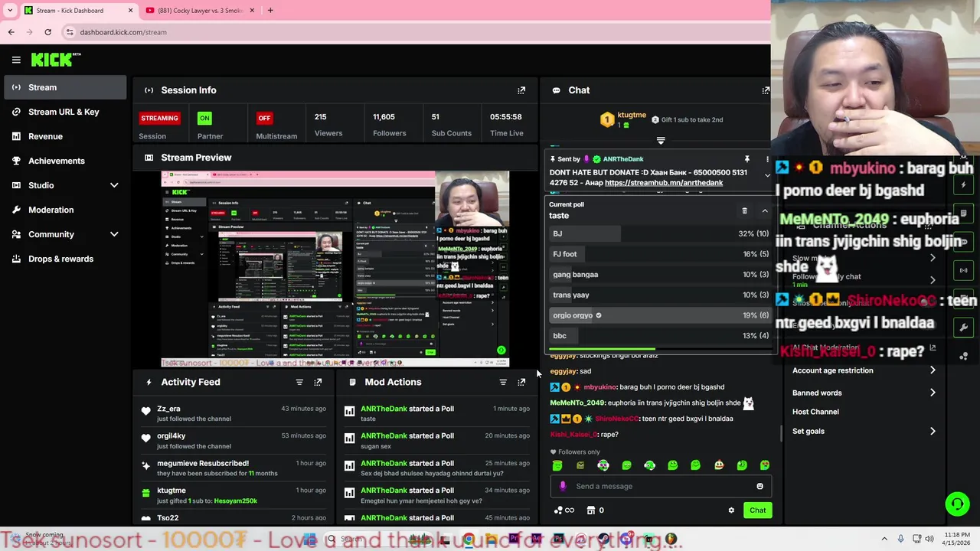Image resolution: width=980 pixels, height=551 pixels.
Task: Toggle the Partner ON badge
Action: pos(204,118)
